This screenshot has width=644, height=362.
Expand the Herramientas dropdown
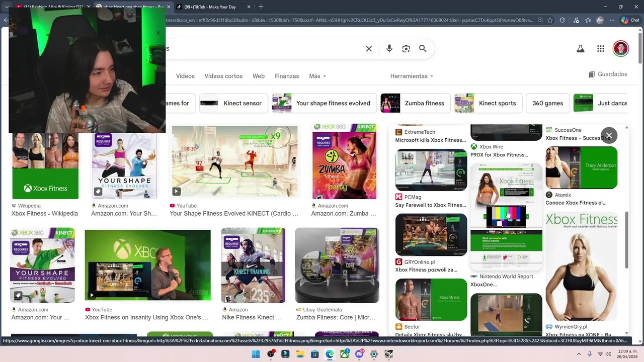pos(412,76)
